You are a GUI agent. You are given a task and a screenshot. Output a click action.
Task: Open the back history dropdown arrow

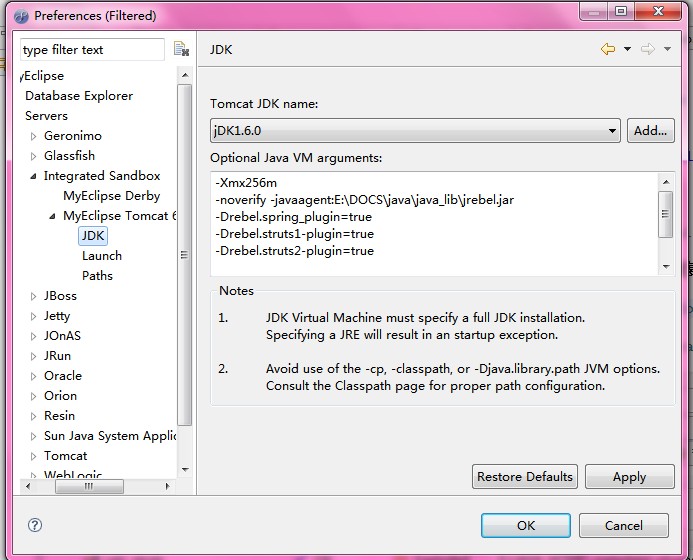tap(627, 49)
